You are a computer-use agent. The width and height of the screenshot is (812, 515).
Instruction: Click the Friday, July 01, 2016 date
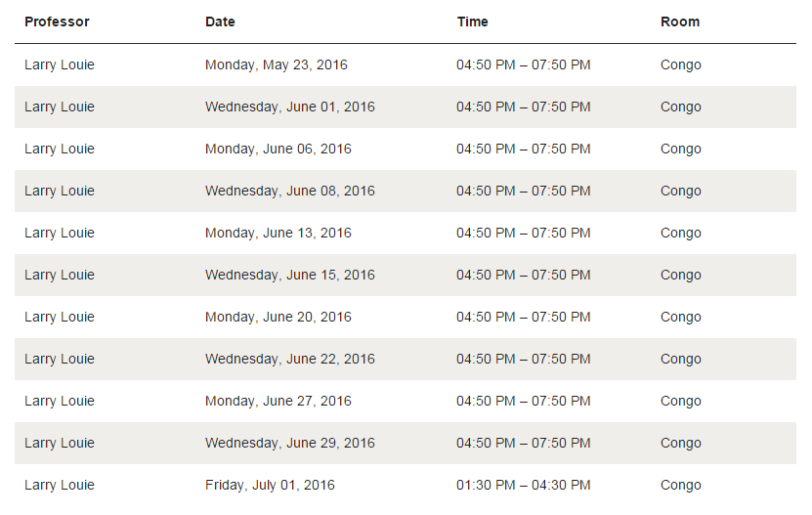point(270,485)
